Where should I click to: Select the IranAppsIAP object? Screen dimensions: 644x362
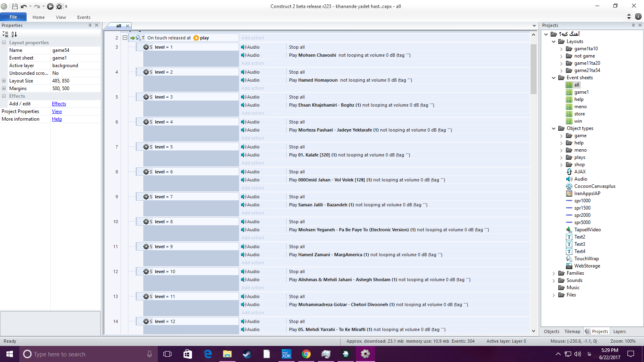tap(587, 193)
